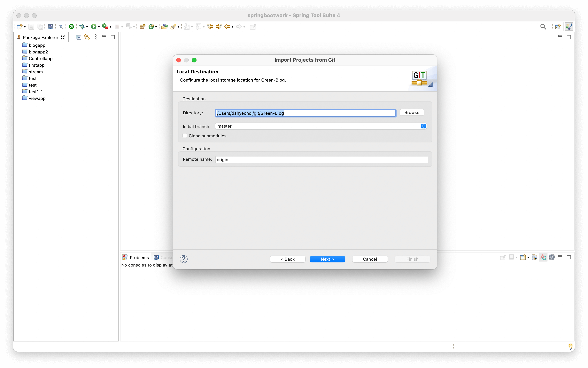Image resolution: width=588 pixels, height=368 pixels.
Task: Open the External Tools dropdown arrow
Action: (110, 27)
